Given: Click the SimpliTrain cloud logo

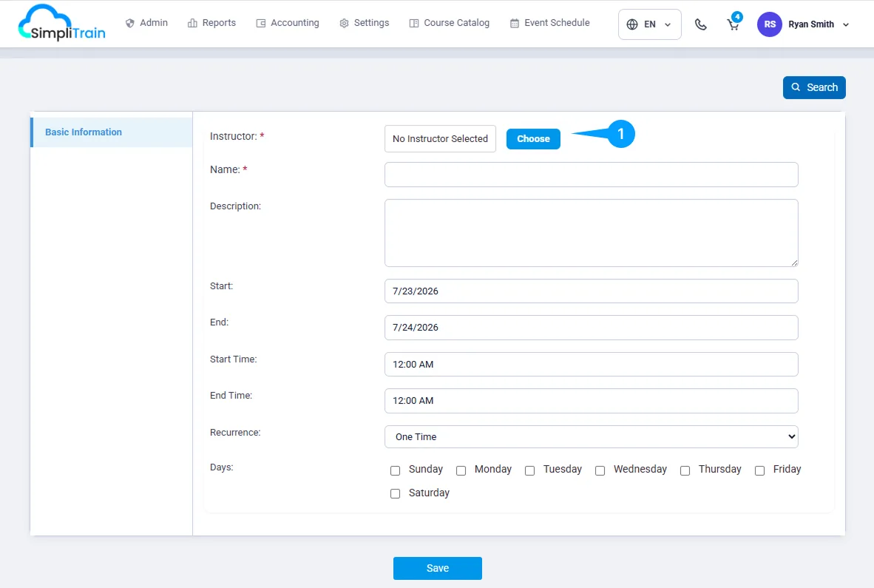Looking at the screenshot, I should [61, 23].
